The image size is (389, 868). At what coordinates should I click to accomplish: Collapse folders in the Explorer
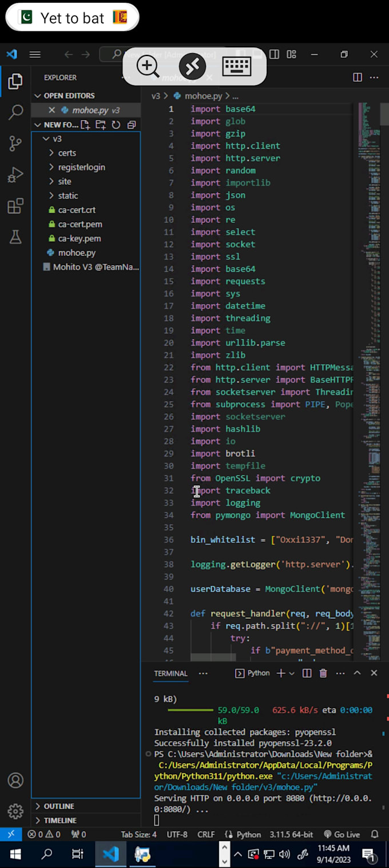pos(132,125)
